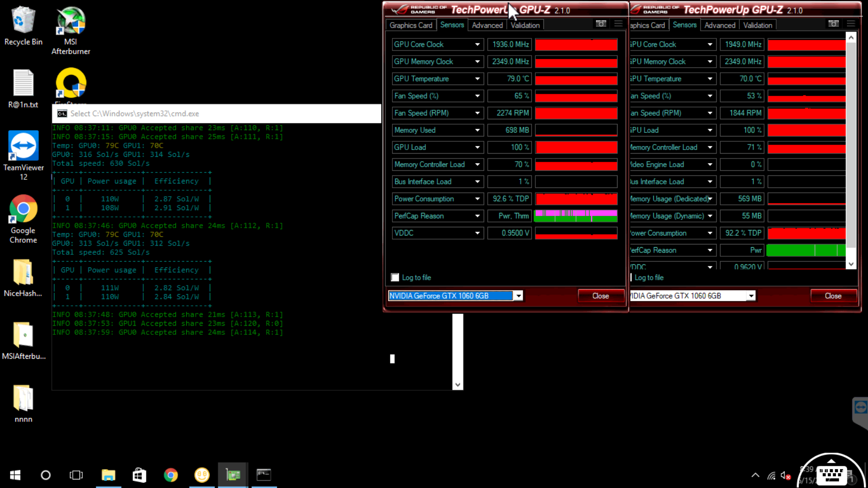Open the Validation tab in right GPU-Z

pos(757,25)
